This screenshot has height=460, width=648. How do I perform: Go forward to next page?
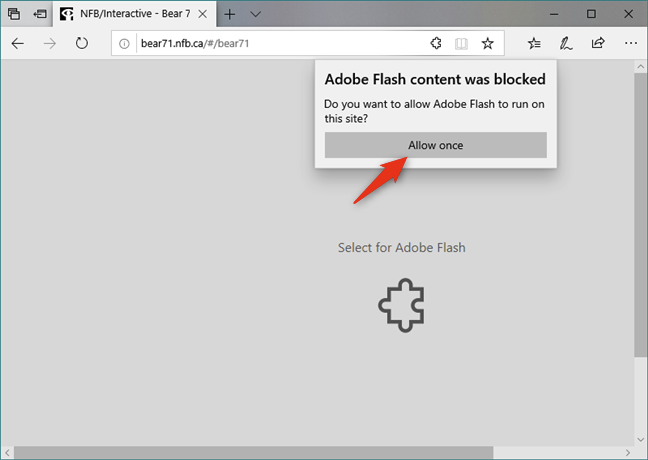50,43
